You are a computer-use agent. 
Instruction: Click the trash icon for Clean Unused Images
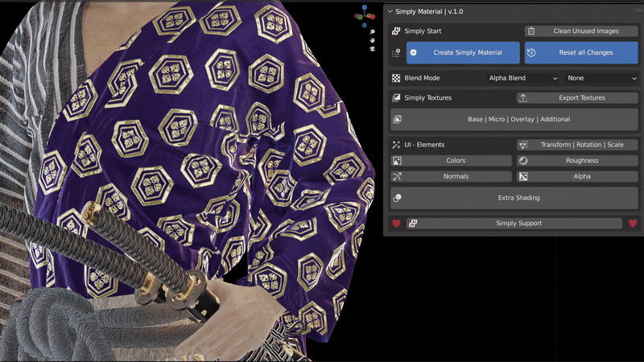(x=531, y=31)
